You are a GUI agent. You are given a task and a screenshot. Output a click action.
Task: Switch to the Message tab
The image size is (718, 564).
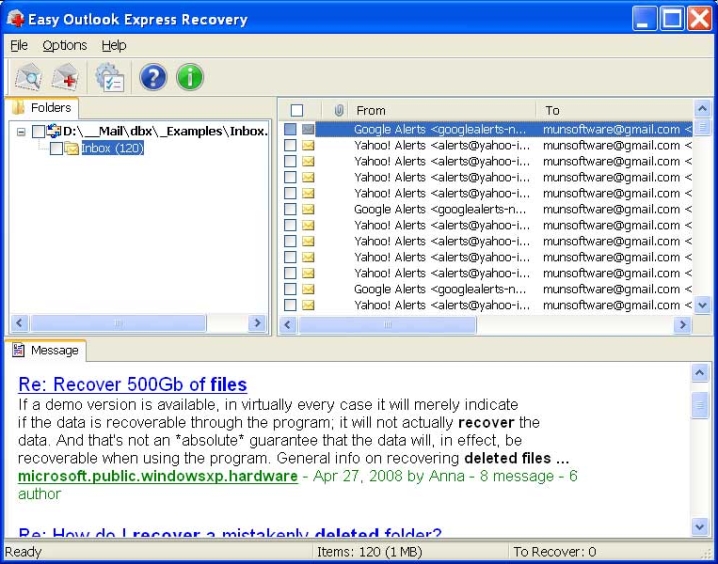pos(46,350)
